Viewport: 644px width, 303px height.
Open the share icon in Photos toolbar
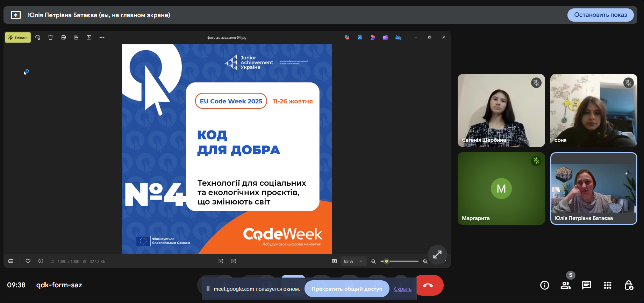pyautogui.click(x=76, y=37)
